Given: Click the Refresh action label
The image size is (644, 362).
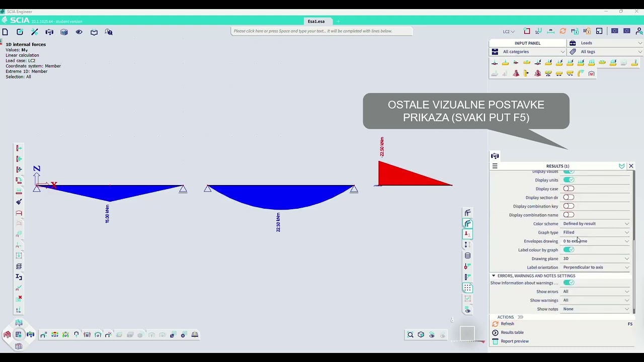Looking at the screenshot, I should pyautogui.click(x=507, y=324).
